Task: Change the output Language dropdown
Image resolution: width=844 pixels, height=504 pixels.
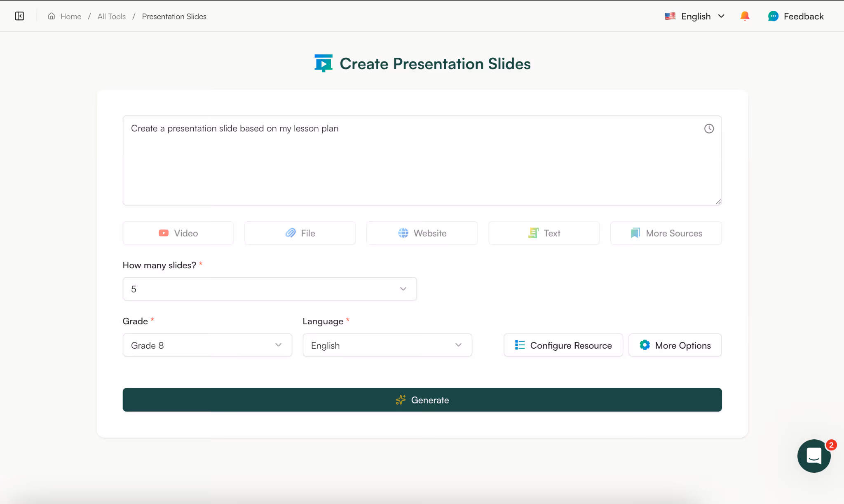Action: (x=387, y=345)
